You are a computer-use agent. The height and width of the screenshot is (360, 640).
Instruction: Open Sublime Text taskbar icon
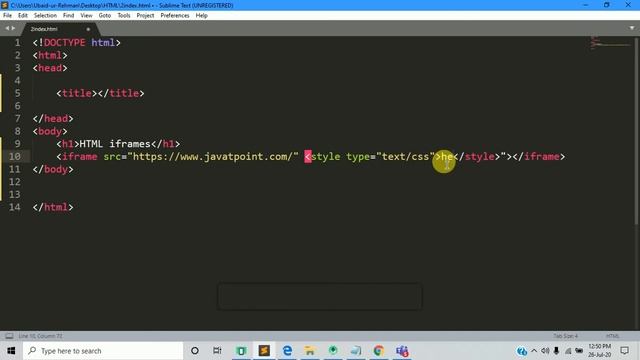pyautogui.click(x=264, y=351)
